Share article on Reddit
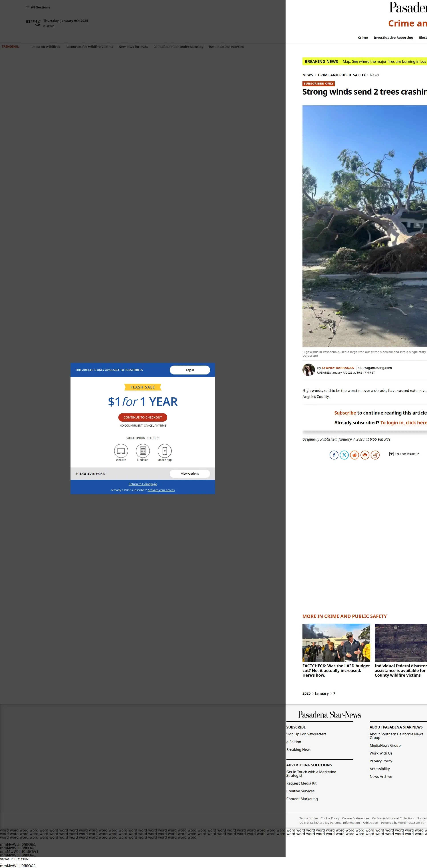Screen dimensions: 427x868 click(354, 455)
